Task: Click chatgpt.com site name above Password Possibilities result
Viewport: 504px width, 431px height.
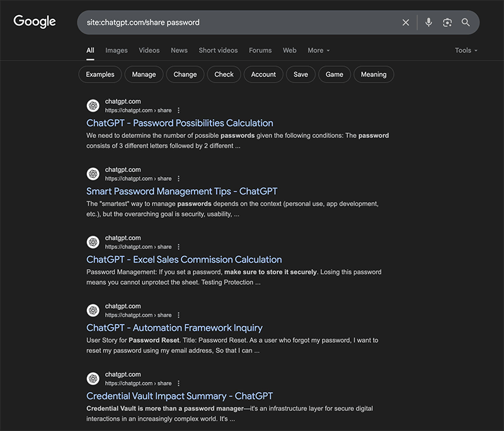Action: click(123, 101)
